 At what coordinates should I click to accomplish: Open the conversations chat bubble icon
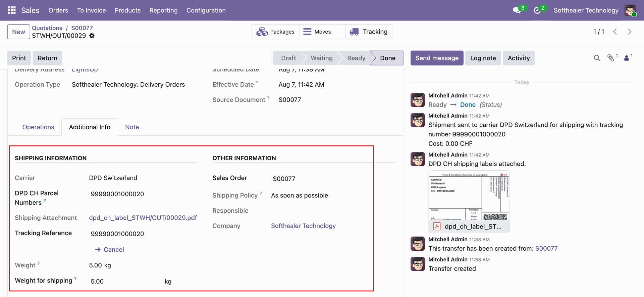point(517,10)
